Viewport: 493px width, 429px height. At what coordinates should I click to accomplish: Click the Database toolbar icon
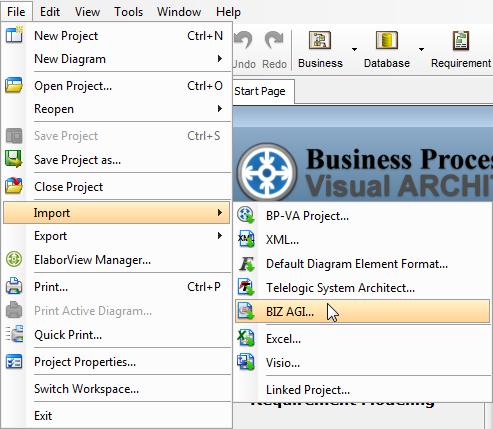387,40
